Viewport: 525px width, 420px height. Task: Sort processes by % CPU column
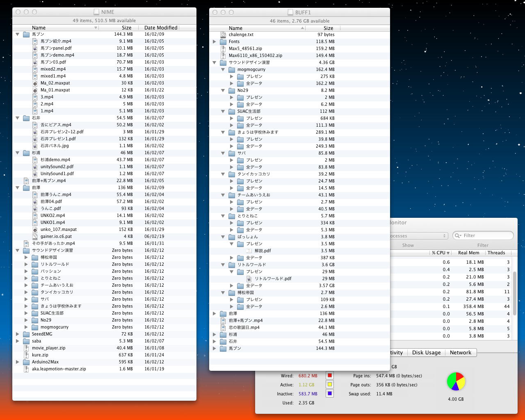441,253
